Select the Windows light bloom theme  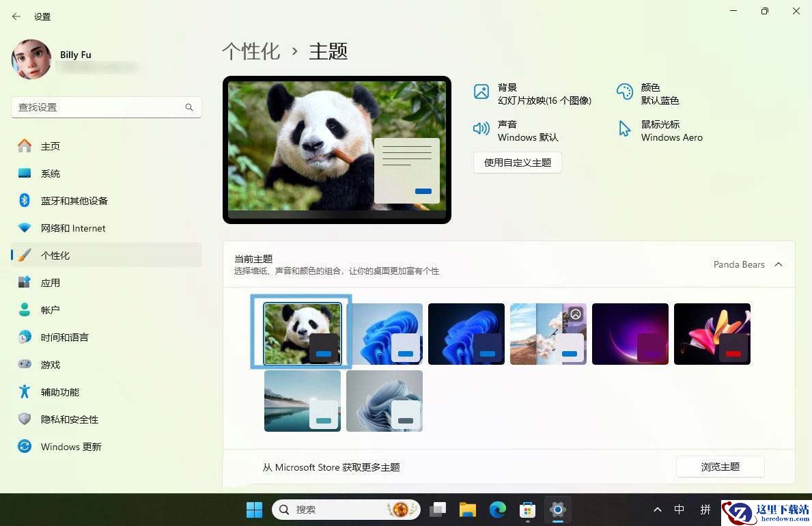[384, 334]
